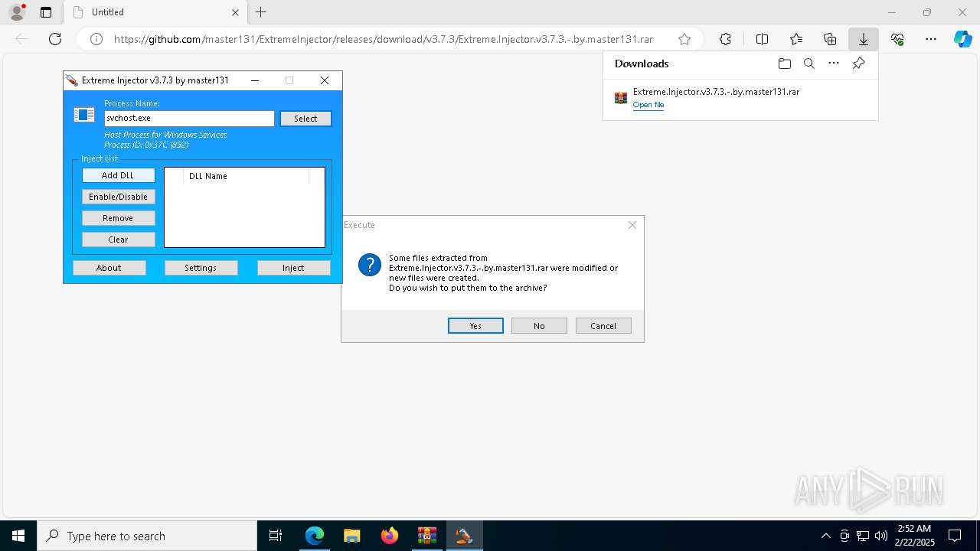Image resolution: width=980 pixels, height=551 pixels.
Task: Click the Select process button
Action: (305, 119)
